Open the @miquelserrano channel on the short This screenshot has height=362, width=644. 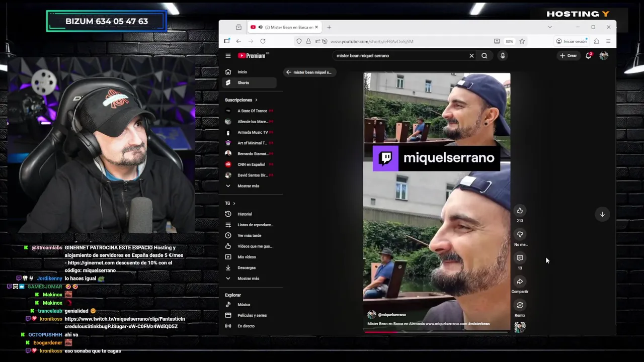point(392,315)
